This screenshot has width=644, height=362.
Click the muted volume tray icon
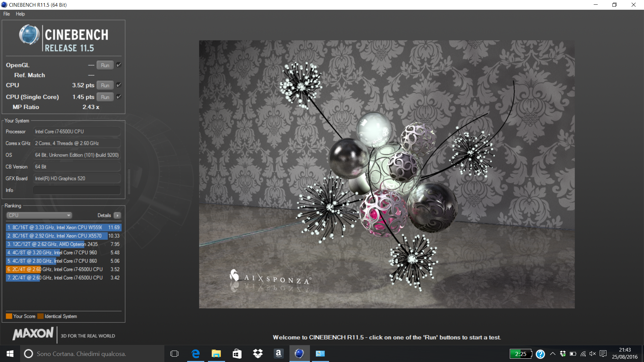593,354
